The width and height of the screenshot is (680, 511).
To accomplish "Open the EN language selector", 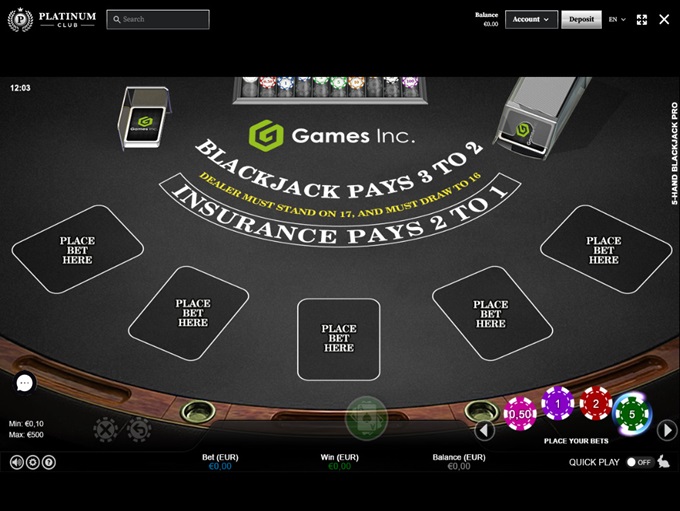I will pyautogui.click(x=617, y=20).
